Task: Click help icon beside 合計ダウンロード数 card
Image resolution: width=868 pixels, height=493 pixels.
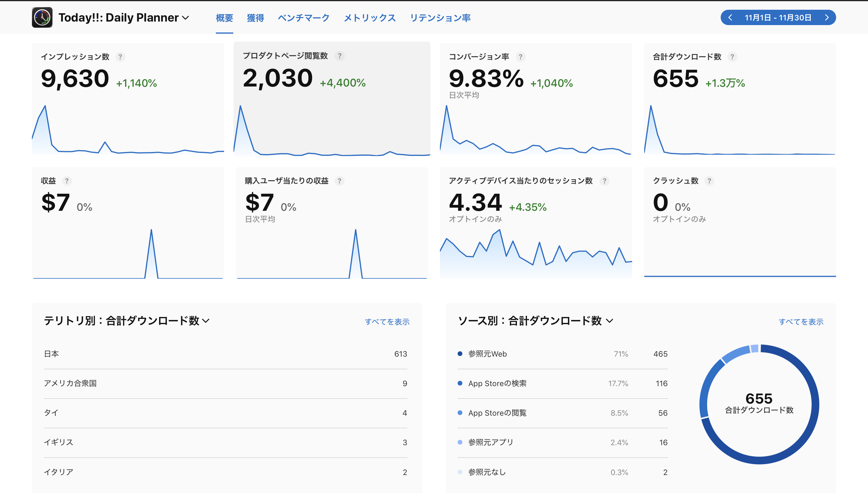Action: coord(732,57)
